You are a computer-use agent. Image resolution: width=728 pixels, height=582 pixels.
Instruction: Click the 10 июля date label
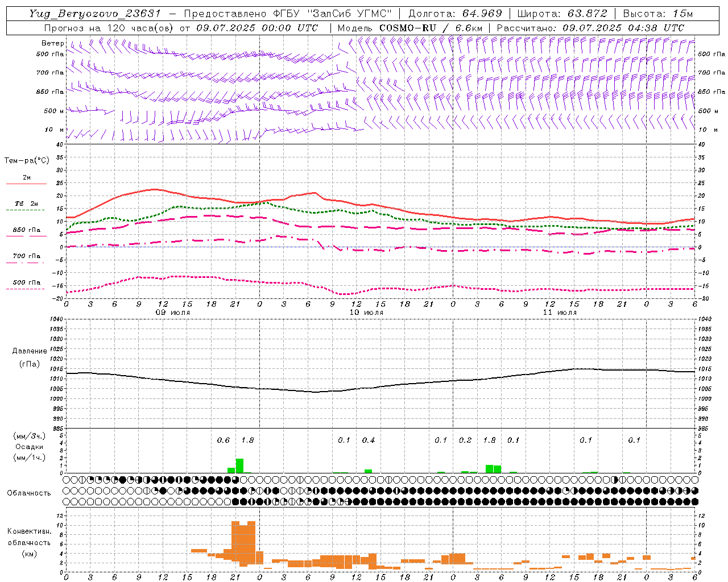click(366, 313)
